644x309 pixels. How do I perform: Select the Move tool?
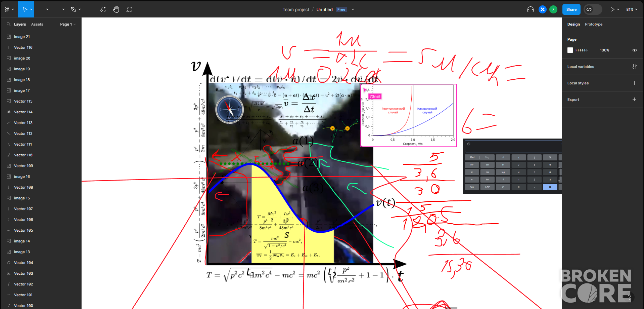(25, 9)
